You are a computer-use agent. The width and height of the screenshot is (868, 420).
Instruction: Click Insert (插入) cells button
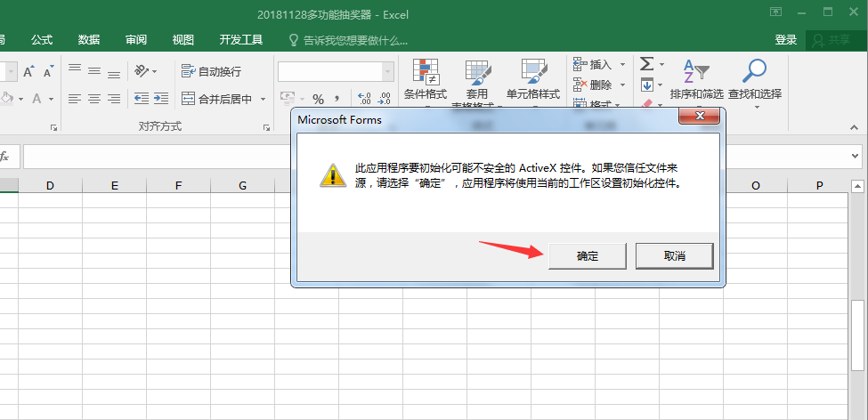(x=592, y=65)
